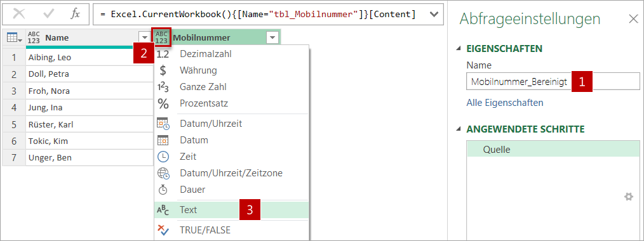Confirm formula with the checkmark icon
Image resolution: width=644 pixels, height=241 pixels.
pos(49,15)
